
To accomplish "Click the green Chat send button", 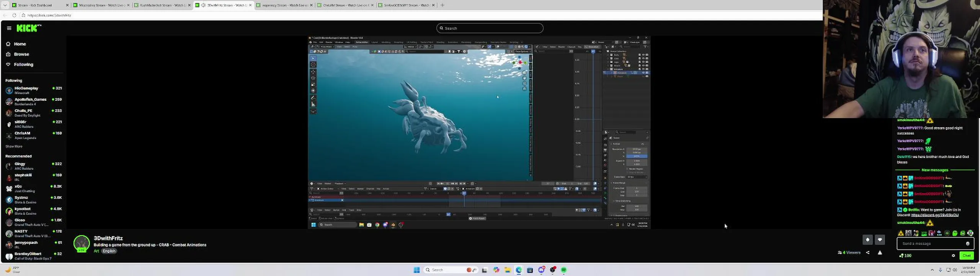I will click(967, 256).
